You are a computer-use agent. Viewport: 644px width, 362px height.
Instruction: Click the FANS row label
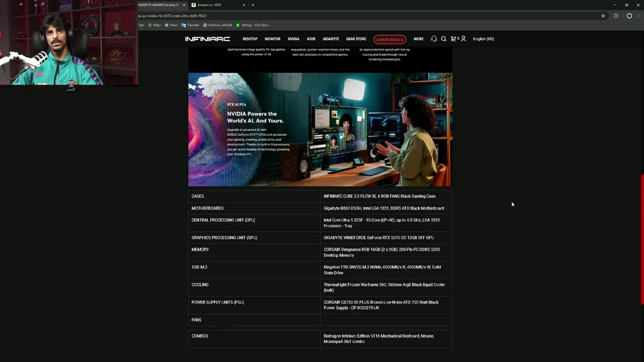point(196,320)
